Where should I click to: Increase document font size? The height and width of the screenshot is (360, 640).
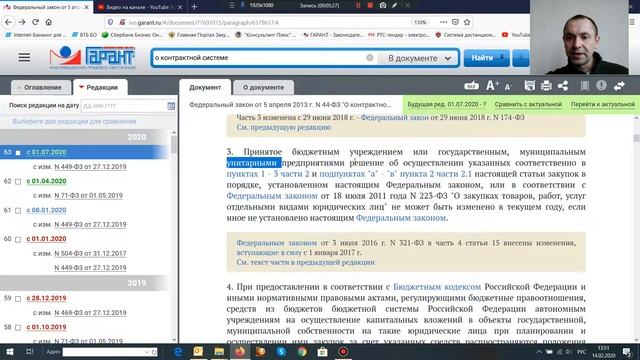pos(492,86)
